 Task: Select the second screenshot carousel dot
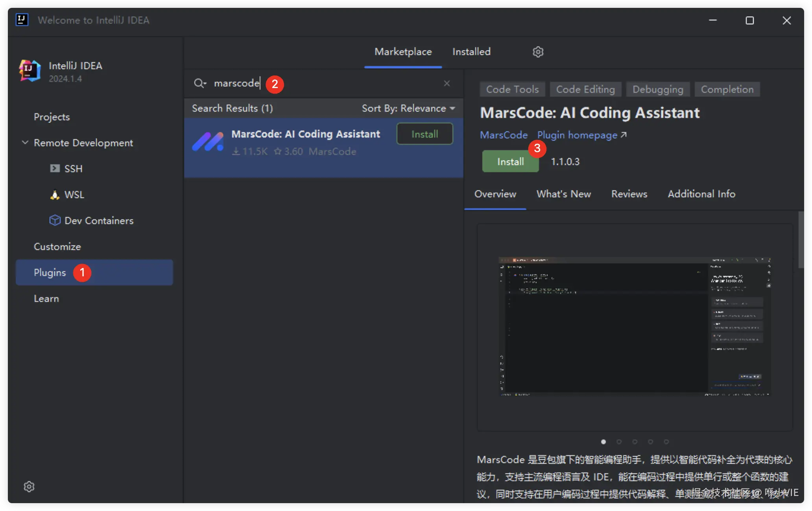(619, 442)
